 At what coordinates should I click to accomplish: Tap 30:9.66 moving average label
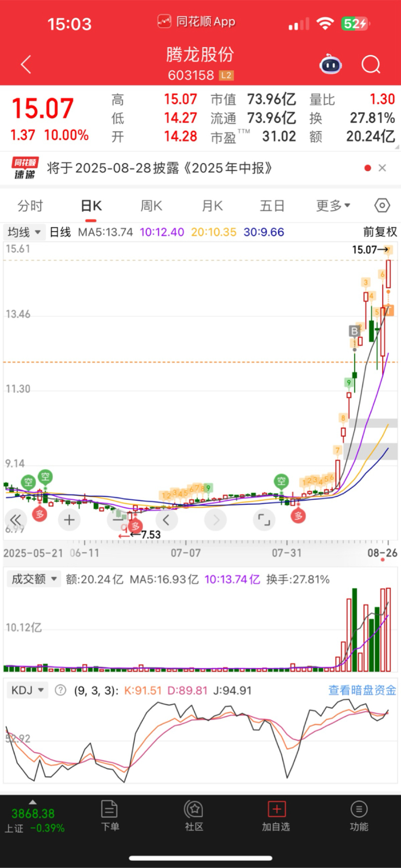click(264, 232)
